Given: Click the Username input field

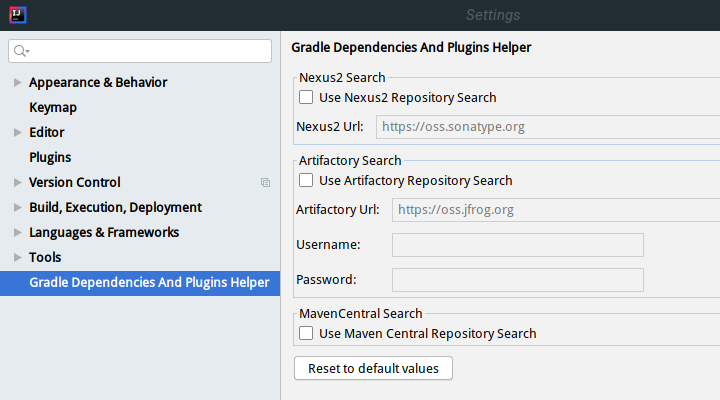Looking at the screenshot, I should click(518, 245).
